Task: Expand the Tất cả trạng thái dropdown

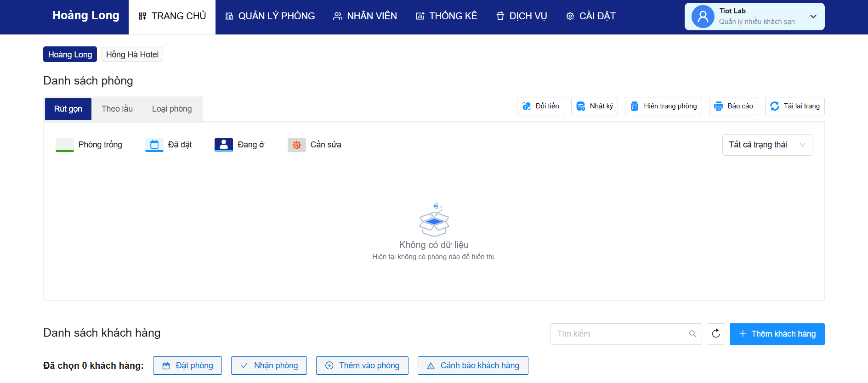Action: [x=766, y=145]
